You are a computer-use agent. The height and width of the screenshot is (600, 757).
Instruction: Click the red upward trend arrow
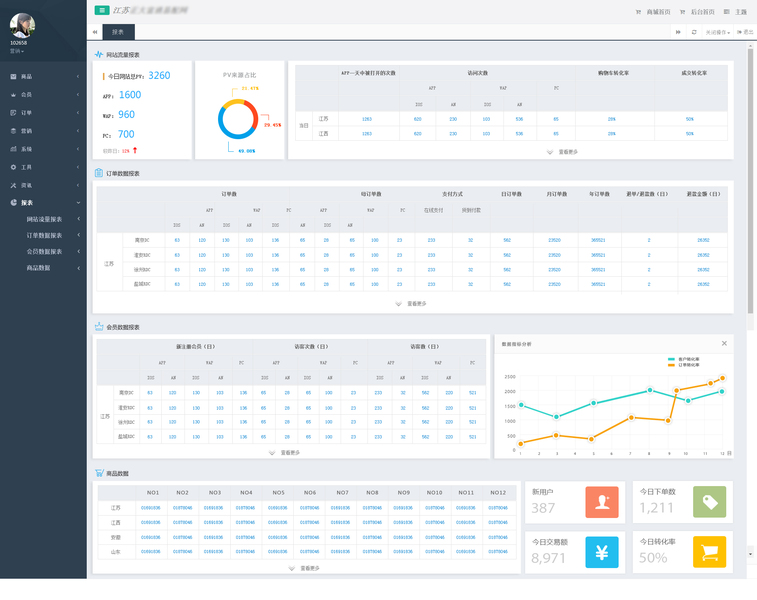[x=135, y=151]
